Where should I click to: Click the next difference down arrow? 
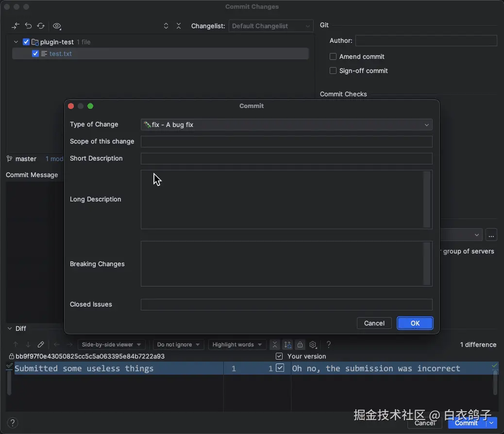(x=28, y=345)
